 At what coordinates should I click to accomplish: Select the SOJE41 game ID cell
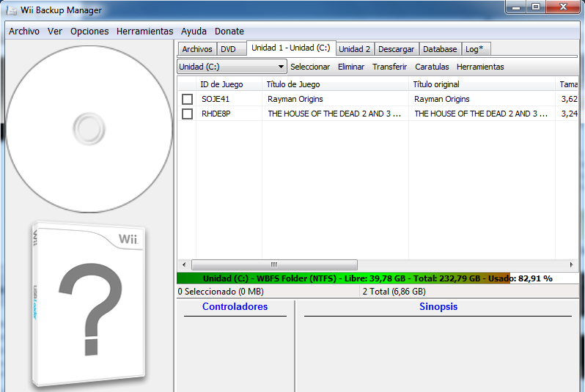216,99
